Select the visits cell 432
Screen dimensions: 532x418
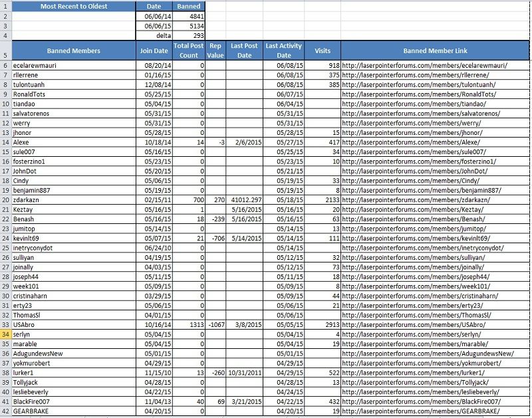(323, 402)
